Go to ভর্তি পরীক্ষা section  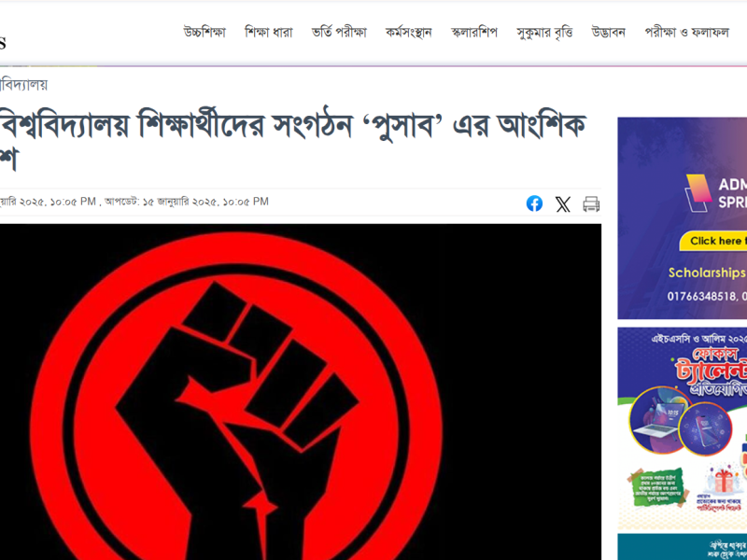(x=339, y=33)
